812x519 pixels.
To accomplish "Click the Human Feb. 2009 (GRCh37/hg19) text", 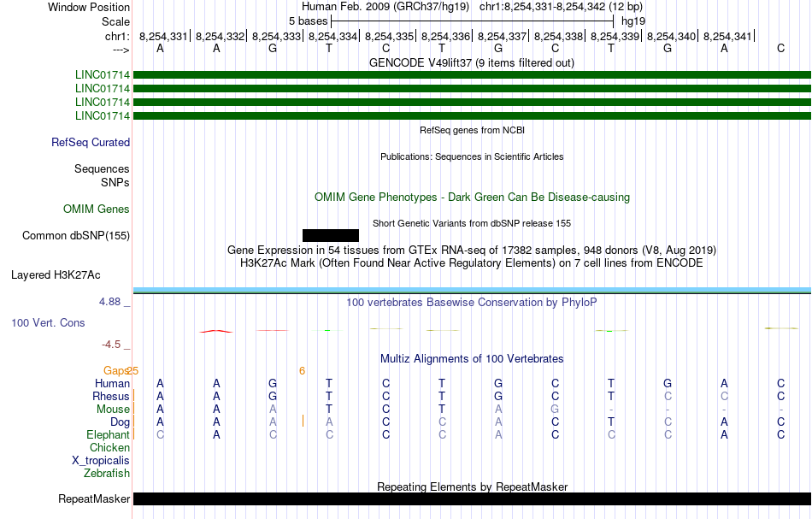I will pos(385,7).
